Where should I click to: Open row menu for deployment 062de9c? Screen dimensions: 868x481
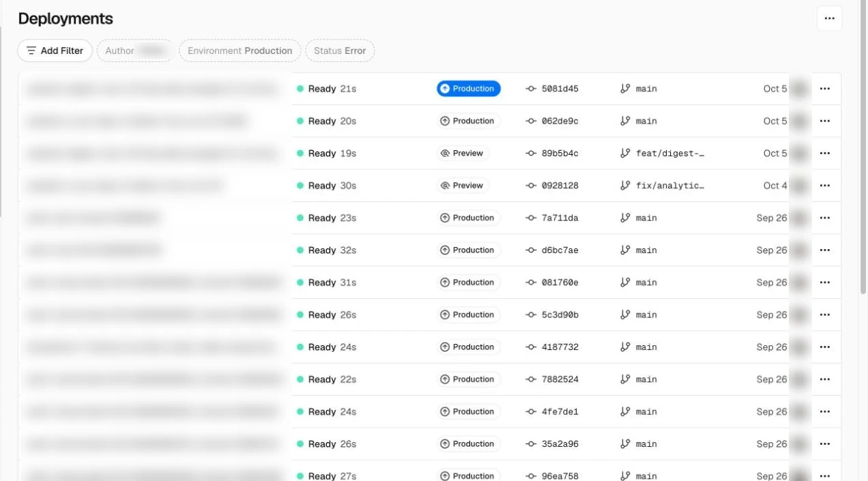(x=825, y=121)
